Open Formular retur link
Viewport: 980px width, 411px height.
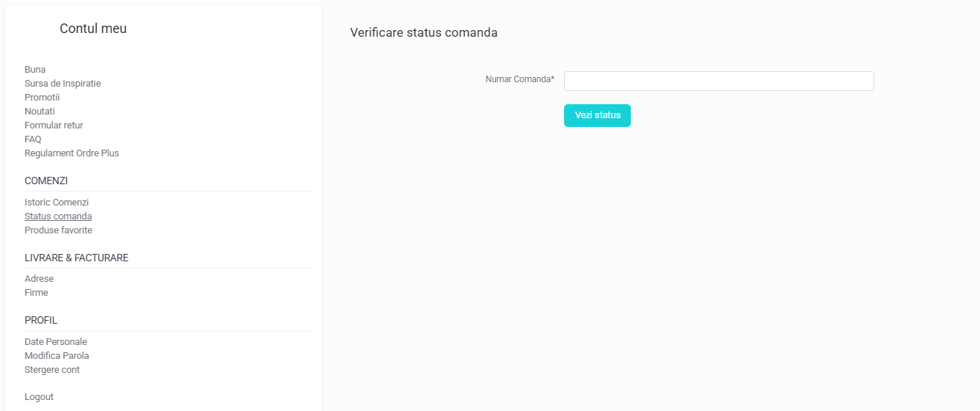click(x=54, y=126)
